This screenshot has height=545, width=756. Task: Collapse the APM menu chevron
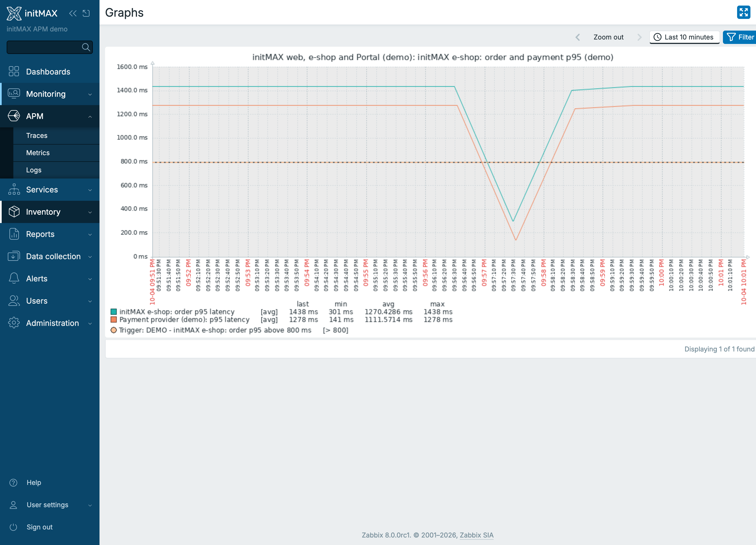point(90,117)
